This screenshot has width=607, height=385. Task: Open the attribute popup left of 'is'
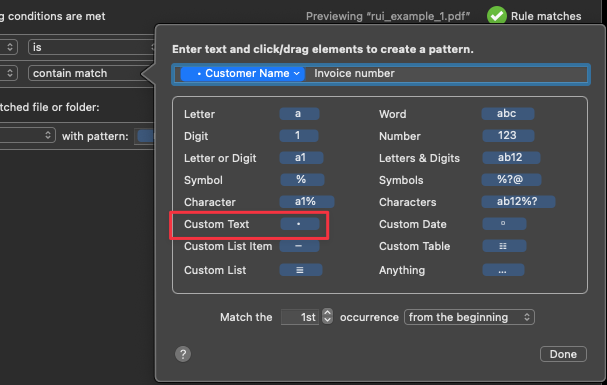[9, 47]
